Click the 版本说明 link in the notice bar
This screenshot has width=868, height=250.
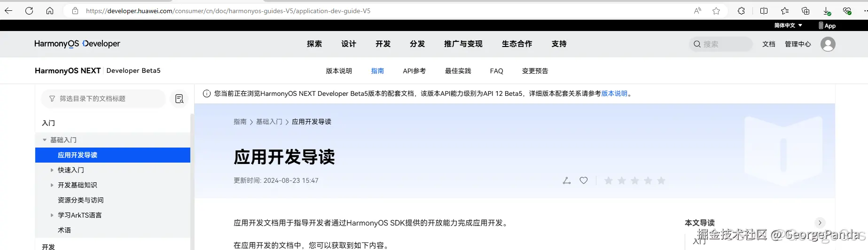click(615, 94)
